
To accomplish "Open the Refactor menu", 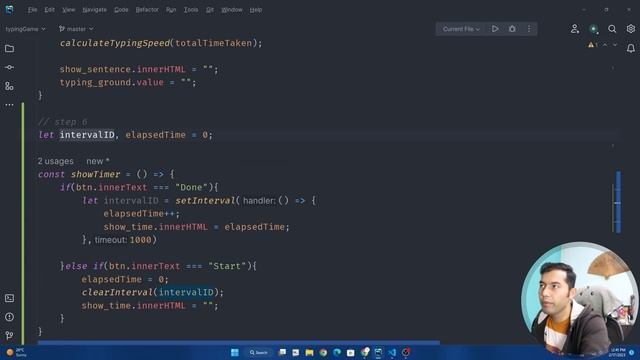I will [x=147, y=10].
